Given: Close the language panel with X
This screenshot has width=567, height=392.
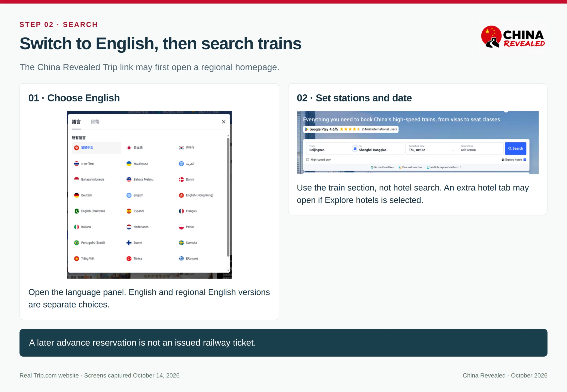Looking at the screenshot, I should (x=223, y=122).
